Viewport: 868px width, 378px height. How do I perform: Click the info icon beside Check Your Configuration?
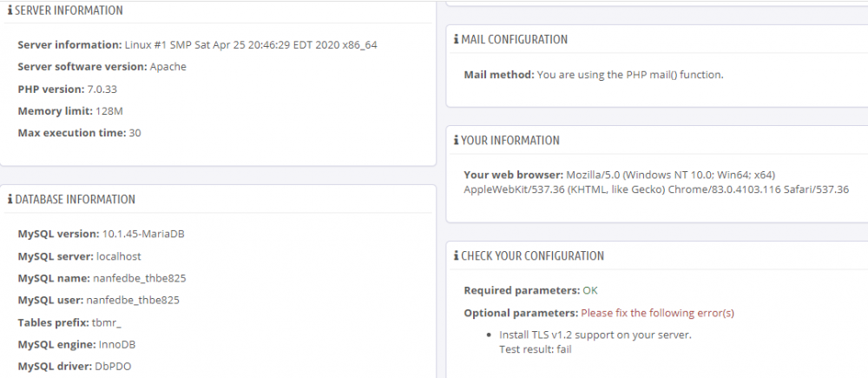(457, 256)
